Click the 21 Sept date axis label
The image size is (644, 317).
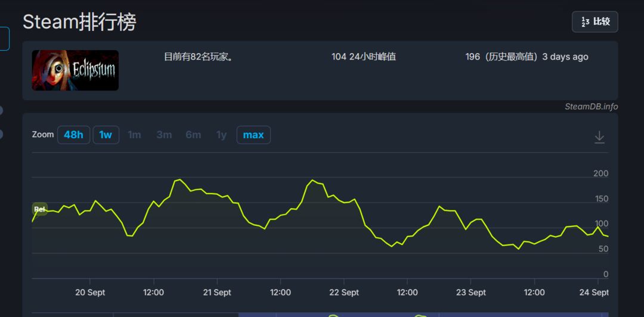(217, 293)
